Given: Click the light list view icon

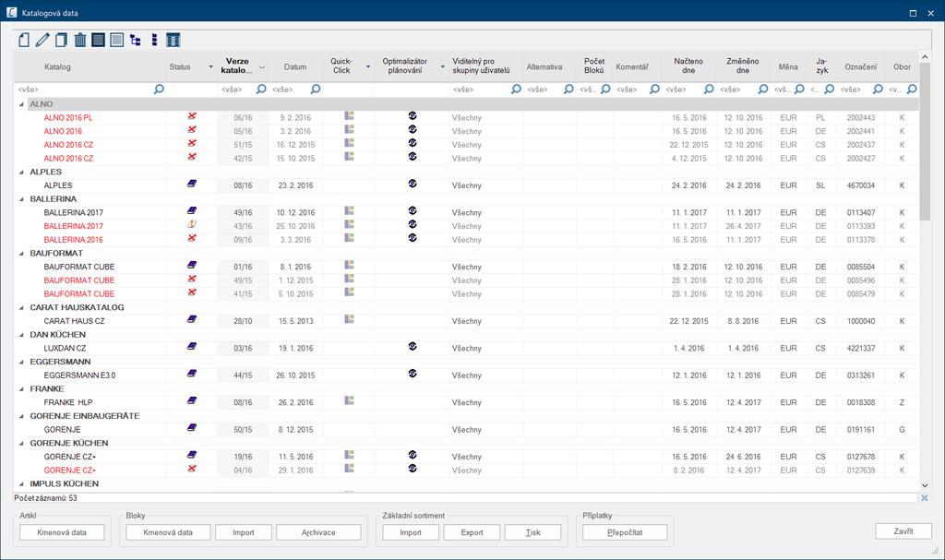Looking at the screenshot, I should tap(117, 41).
